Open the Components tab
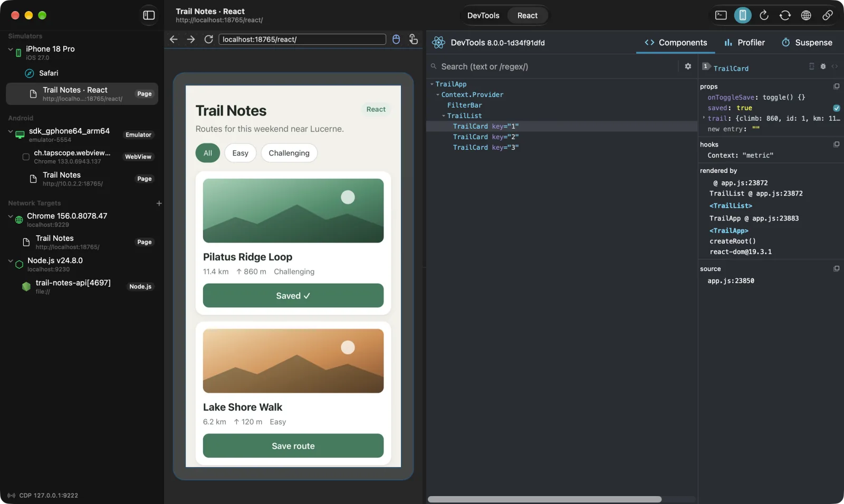 click(676, 43)
